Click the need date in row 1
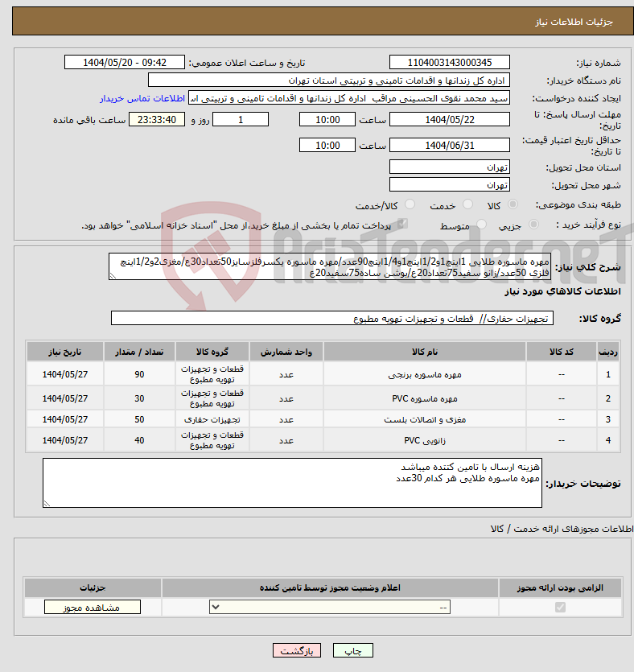Screen dimensions: 634x672 coord(64,374)
